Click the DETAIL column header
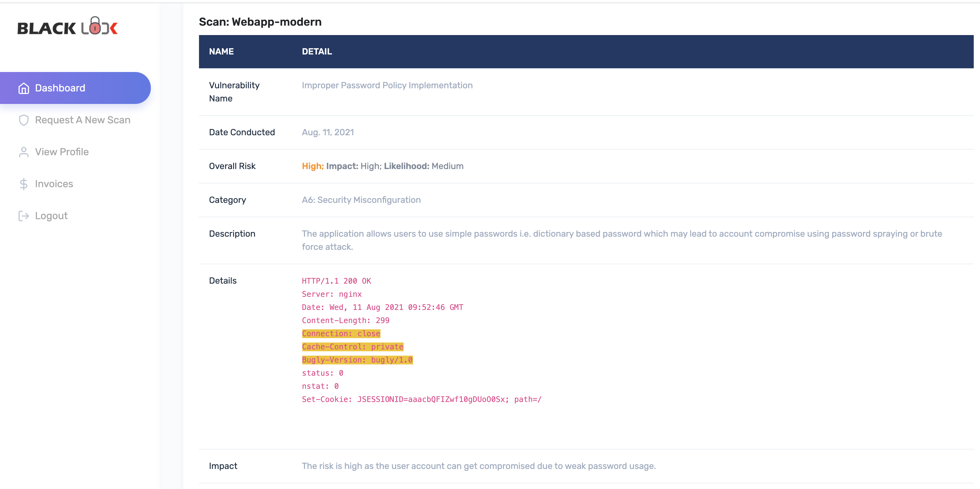 click(x=317, y=51)
